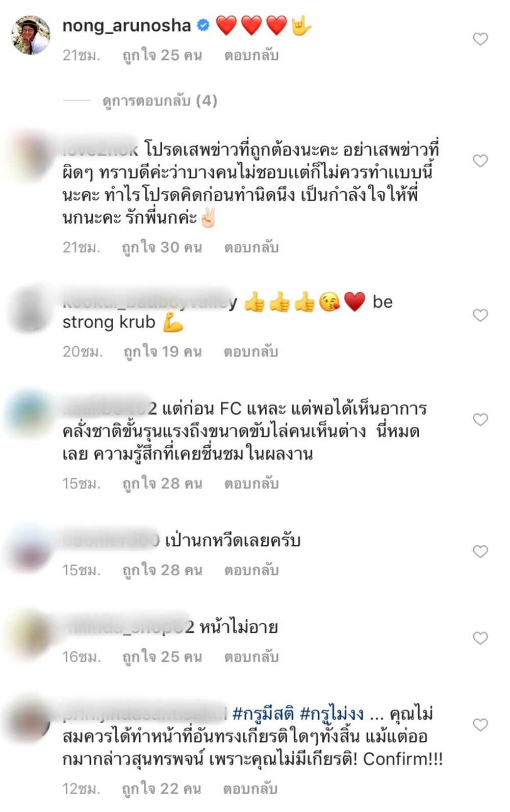Screen dimensions: 510x812
Task: View the ถูกใจ 22 คน likes on the last comment
Action: click(161, 789)
